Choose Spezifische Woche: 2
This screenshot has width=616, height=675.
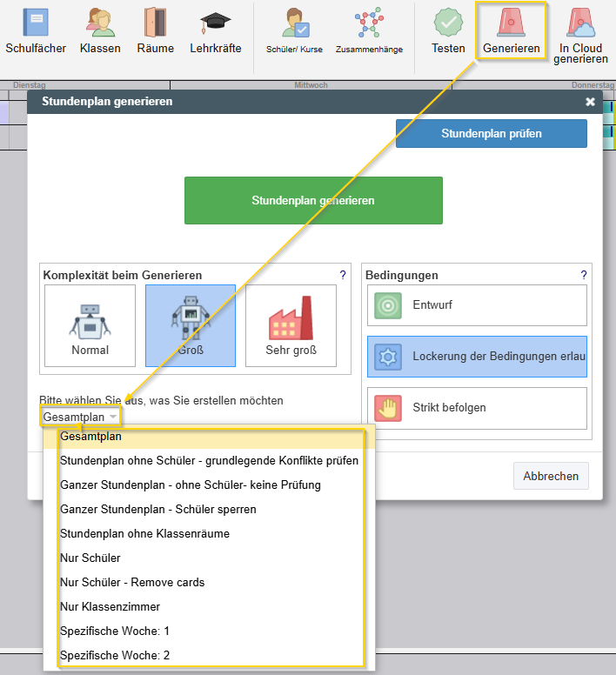coord(210,655)
